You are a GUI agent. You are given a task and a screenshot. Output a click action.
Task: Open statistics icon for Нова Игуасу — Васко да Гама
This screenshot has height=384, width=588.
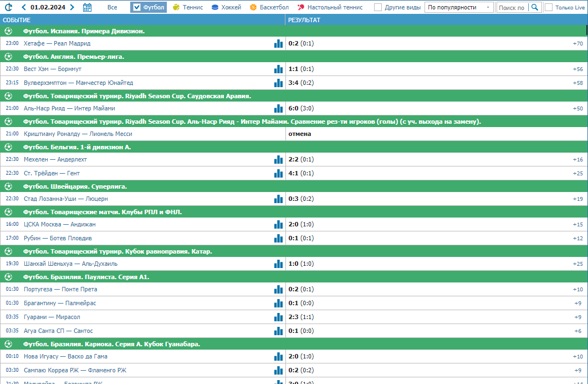coord(278,357)
